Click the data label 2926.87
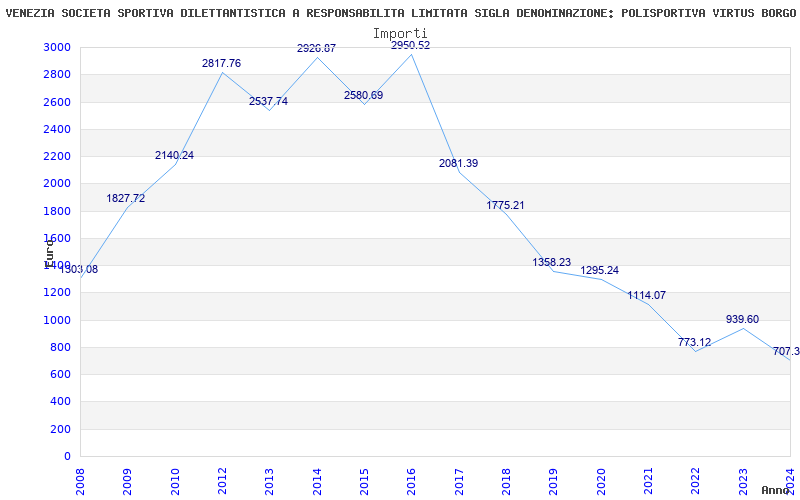This screenshot has width=800, height=500. click(316, 48)
